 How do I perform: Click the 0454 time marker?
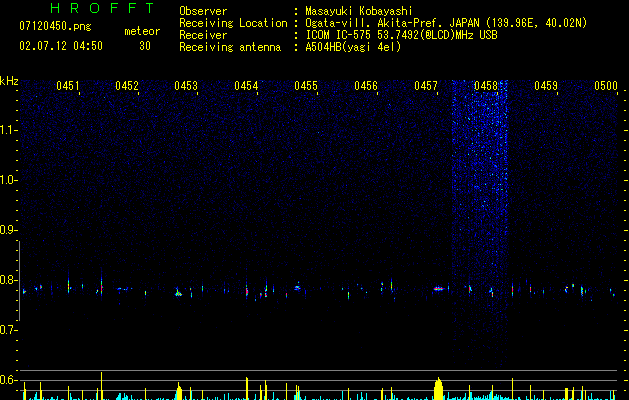[x=246, y=85]
